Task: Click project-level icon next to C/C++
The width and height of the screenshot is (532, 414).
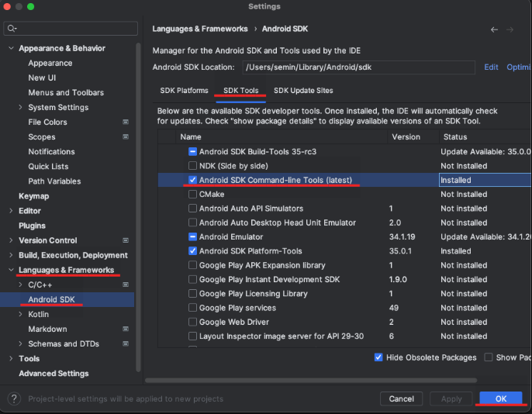Action: click(x=126, y=285)
